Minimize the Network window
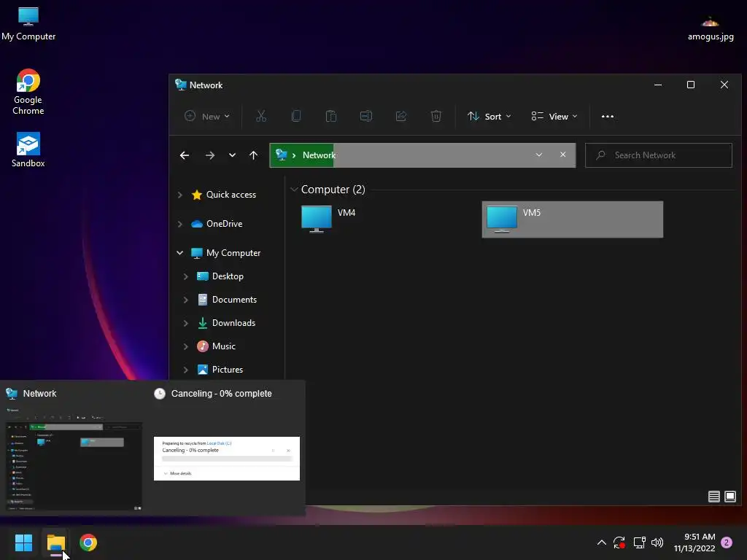 coord(658,85)
